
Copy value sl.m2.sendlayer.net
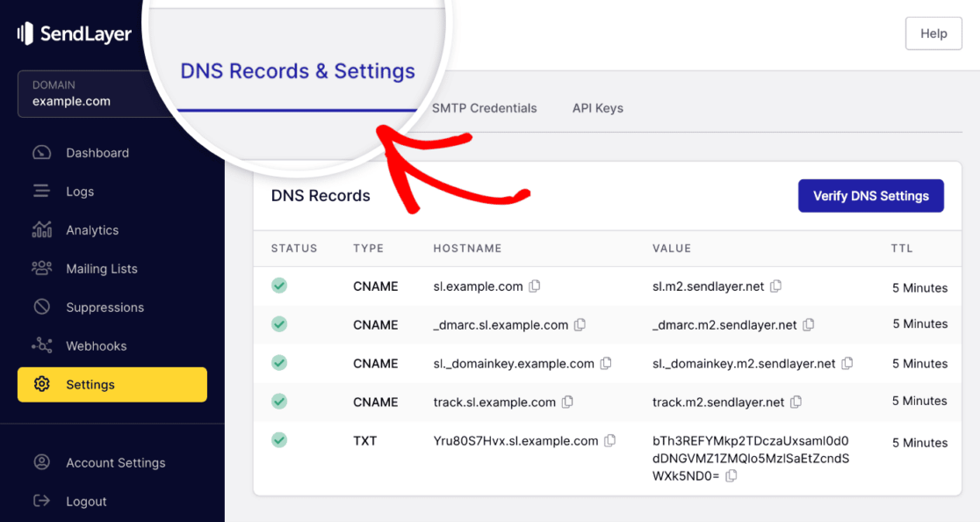click(775, 286)
